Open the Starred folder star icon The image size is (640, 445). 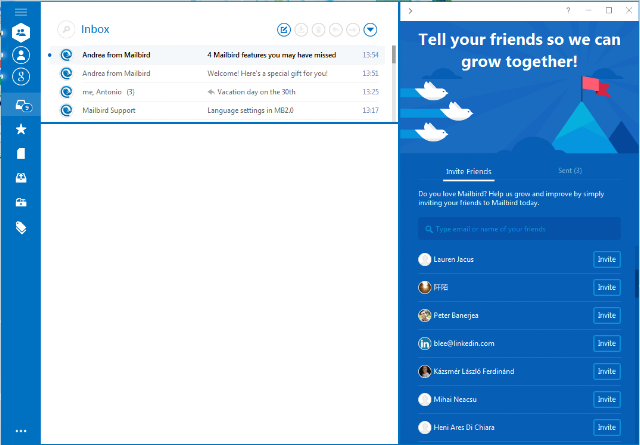coord(21,129)
